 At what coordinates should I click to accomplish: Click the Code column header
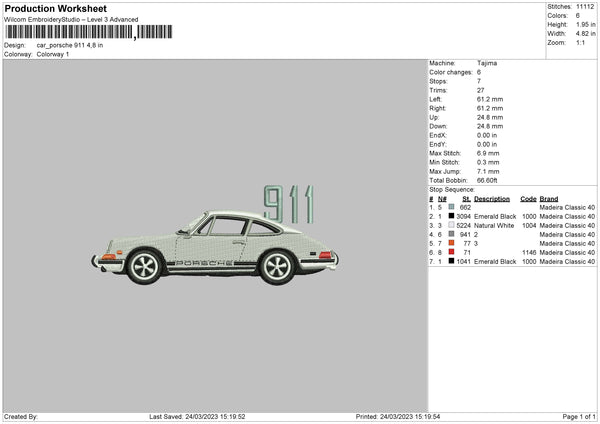tap(528, 198)
